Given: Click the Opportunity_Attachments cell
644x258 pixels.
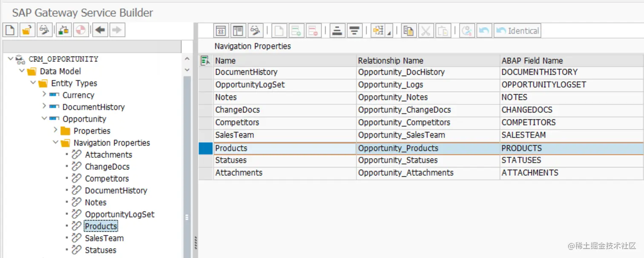Looking at the screenshot, I should [428, 173].
